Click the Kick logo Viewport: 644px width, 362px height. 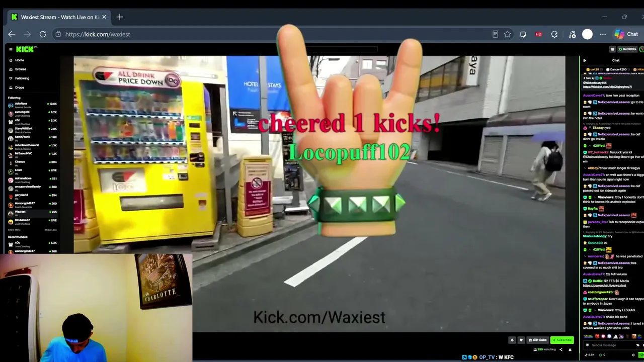coord(26,49)
